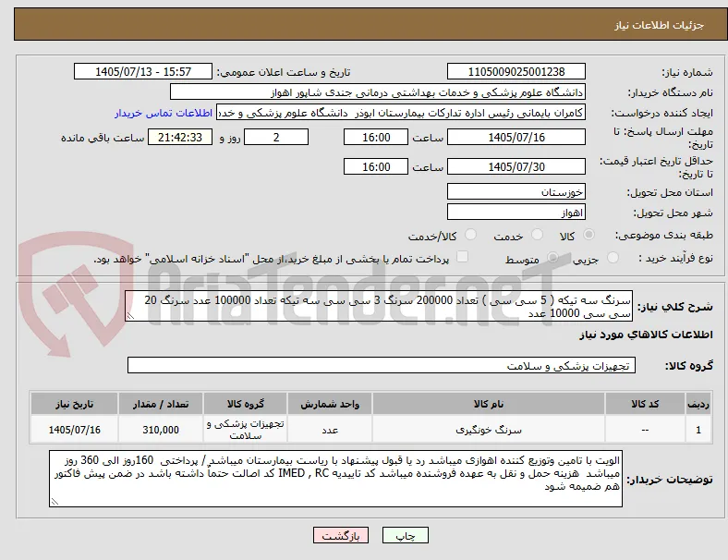This screenshot has height=560, width=728.
Task: Click request creator name field
Action: [x=401, y=113]
